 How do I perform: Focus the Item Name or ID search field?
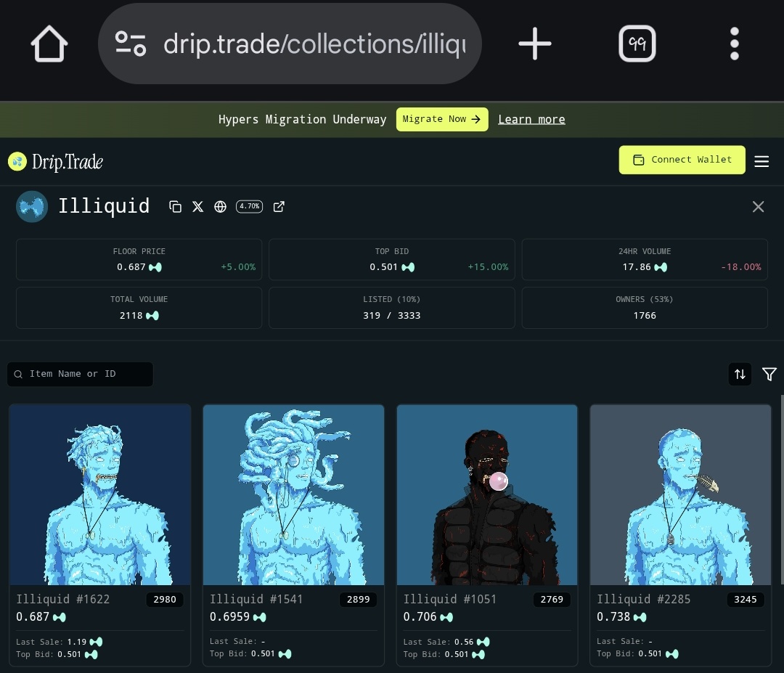click(80, 374)
